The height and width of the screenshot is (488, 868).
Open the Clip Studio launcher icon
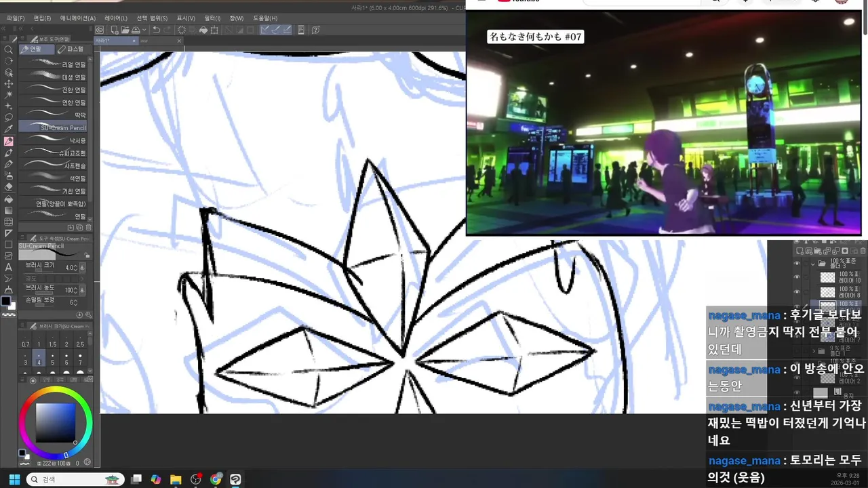(x=100, y=30)
